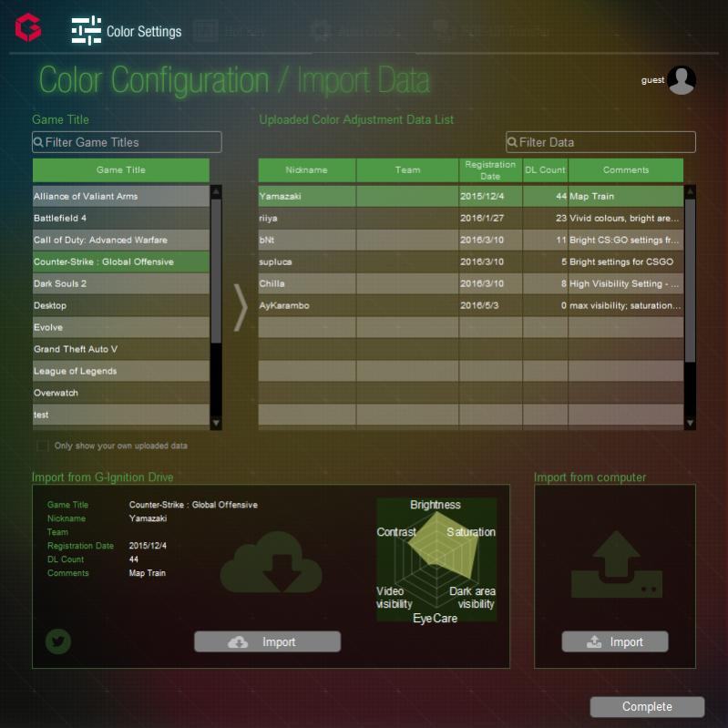Click the search icon in Filter Game Titles

[38, 142]
